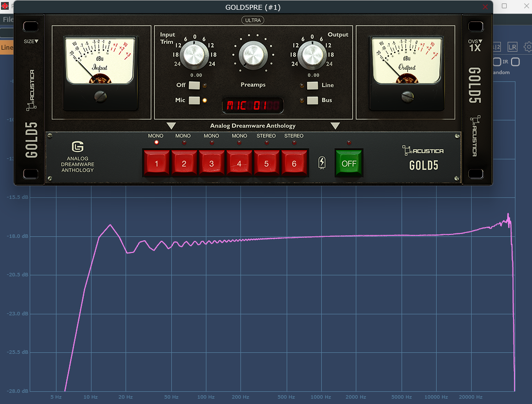Viewport: 532px width, 404px height.
Task: Toggle the Bus switch
Action: (312, 100)
